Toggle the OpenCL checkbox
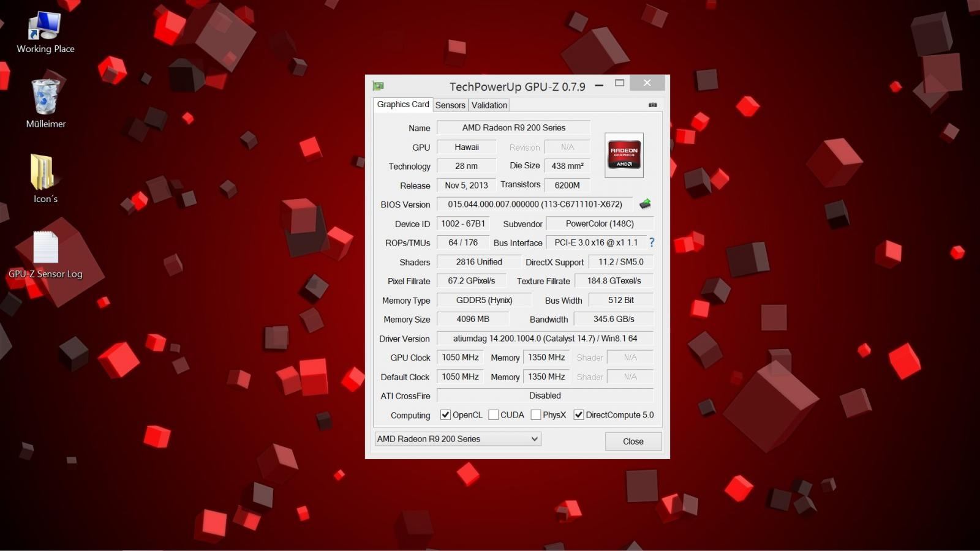The height and width of the screenshot is (551, 980). (445, 415)
